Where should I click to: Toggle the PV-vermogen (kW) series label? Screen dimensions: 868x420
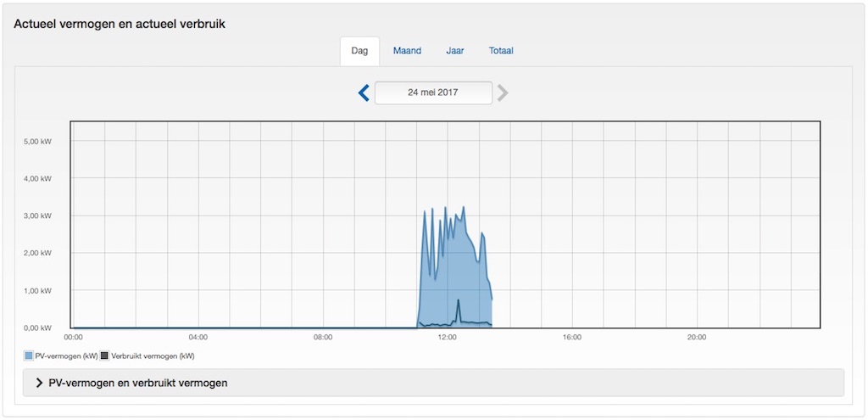[x=64, y=356]
